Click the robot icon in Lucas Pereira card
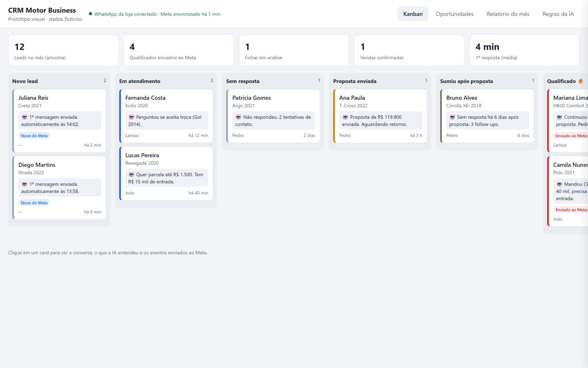Viewport: 588px width, 368px height. (x=131, y=175)
